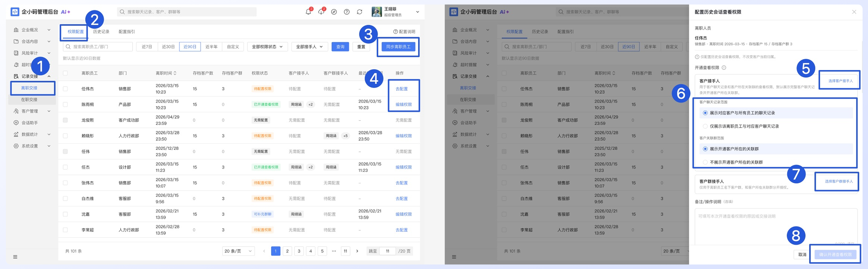The image size is (868, 269).
Task: Open 配置说明 help link in left window
Action: pos(404,32)
